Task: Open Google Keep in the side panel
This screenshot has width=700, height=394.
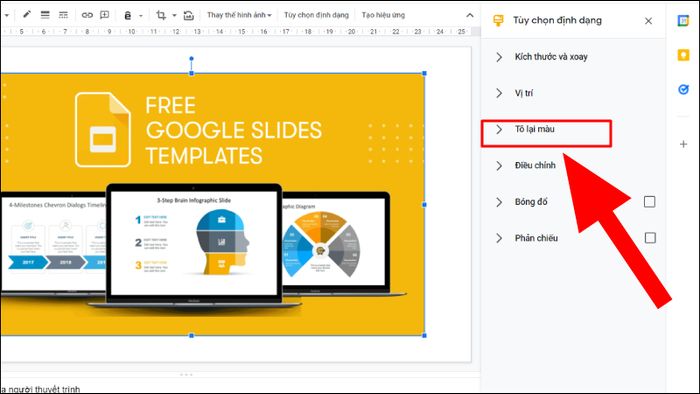Action: coord(683,55)
